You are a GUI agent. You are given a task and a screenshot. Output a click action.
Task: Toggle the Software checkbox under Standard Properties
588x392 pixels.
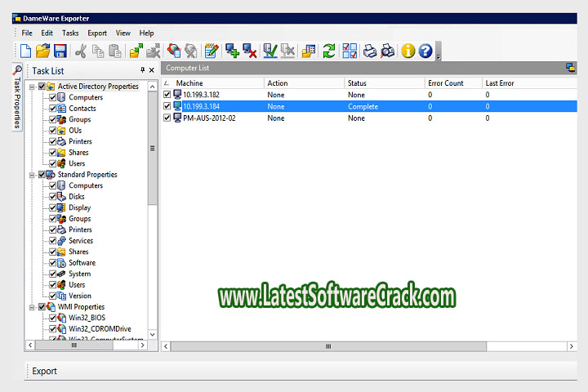(x=53, y=263)
